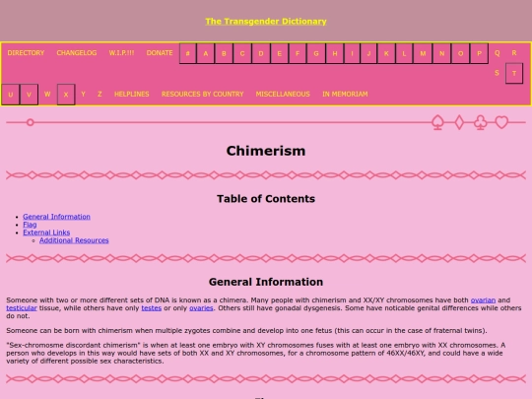Select the letter R index
Viewport: 532px width, 399px height.
point(514,53)
